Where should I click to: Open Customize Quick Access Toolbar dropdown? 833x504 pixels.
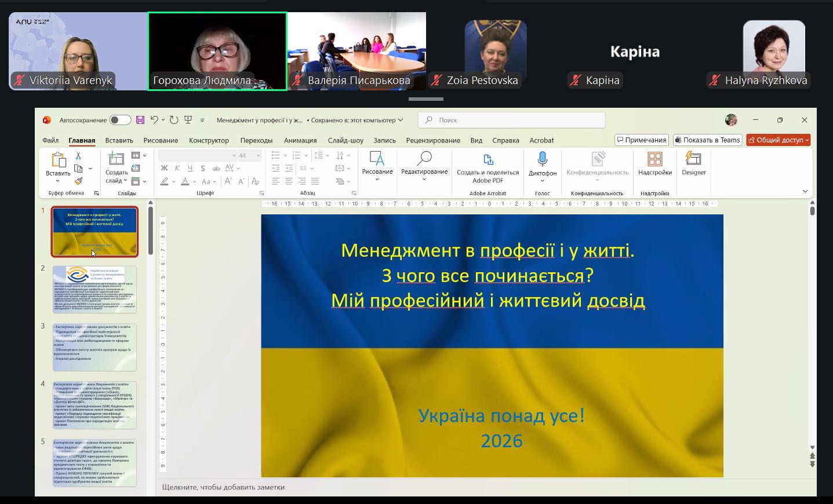pyautogui.click(x=202, y=120)
